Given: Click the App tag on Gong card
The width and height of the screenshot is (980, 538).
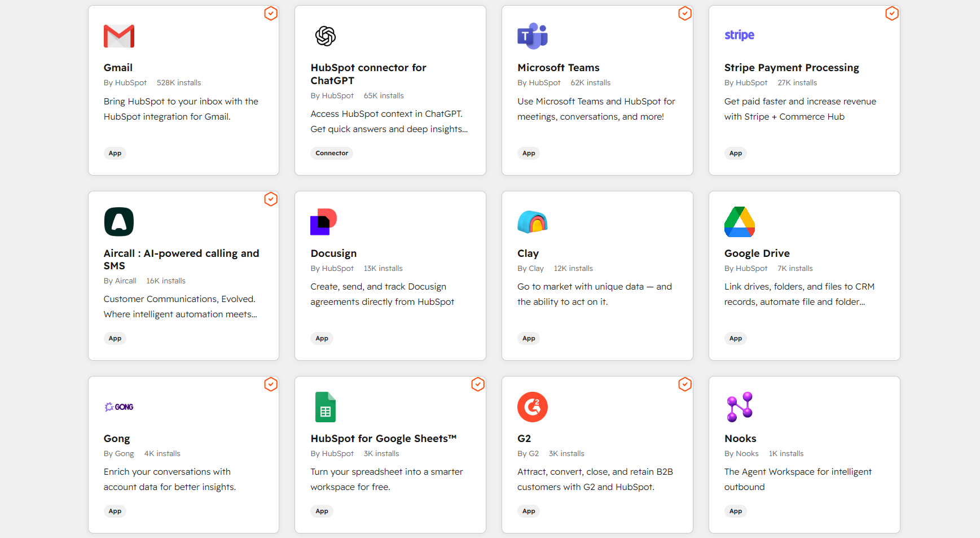Looking at the screenshot, I should (x=115, y=511).
